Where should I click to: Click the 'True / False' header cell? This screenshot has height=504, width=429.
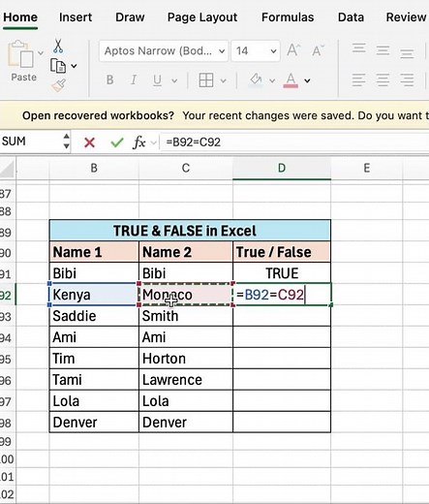pos(282,252)
